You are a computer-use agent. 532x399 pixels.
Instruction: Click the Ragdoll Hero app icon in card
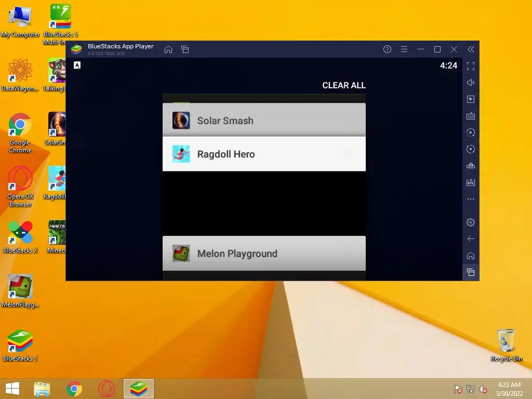click(181, 154)
